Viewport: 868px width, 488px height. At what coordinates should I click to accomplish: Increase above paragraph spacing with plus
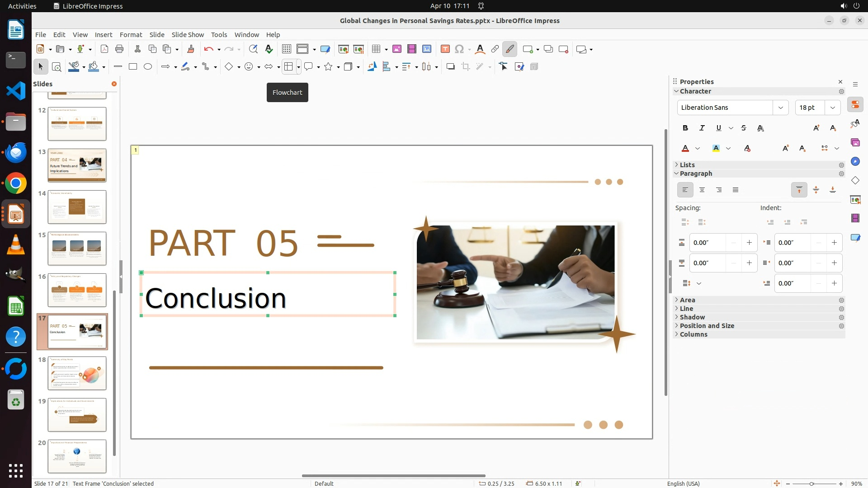(749, 243)
